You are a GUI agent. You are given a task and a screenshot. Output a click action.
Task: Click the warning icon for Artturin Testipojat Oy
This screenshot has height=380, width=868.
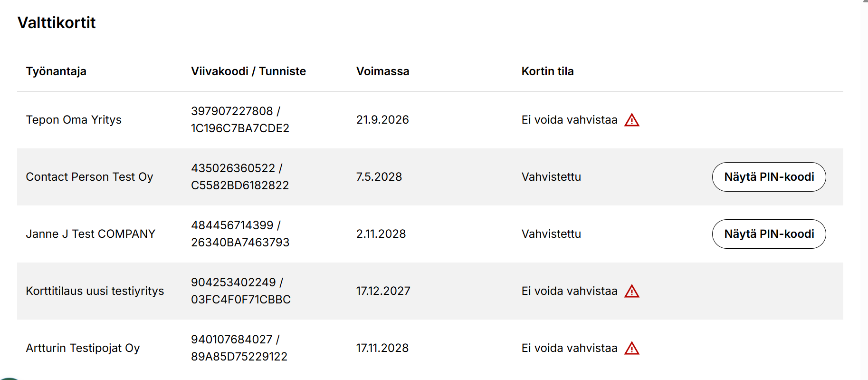click(x=631, y=349)
